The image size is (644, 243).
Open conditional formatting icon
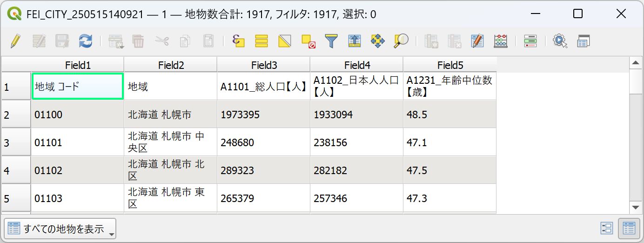tap(530, 41)
